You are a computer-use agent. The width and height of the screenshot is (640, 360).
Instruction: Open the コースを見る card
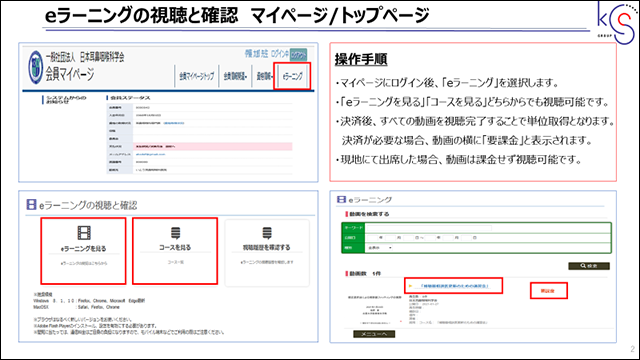click(175, 251)
